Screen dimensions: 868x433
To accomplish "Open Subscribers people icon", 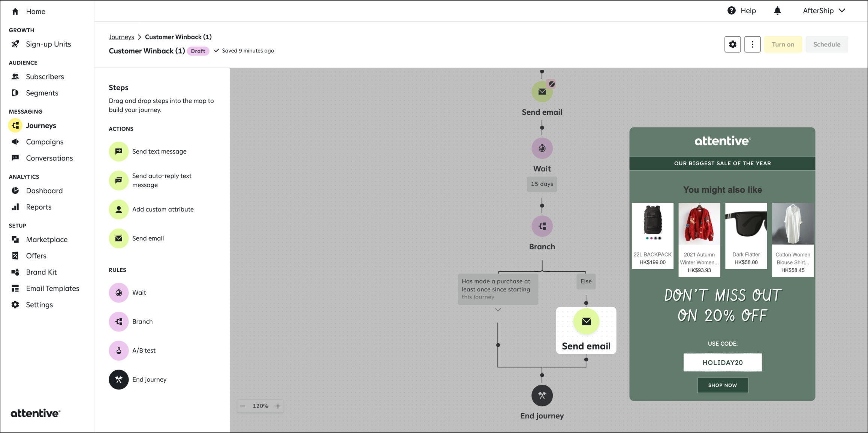I will (x=15, y=76).
